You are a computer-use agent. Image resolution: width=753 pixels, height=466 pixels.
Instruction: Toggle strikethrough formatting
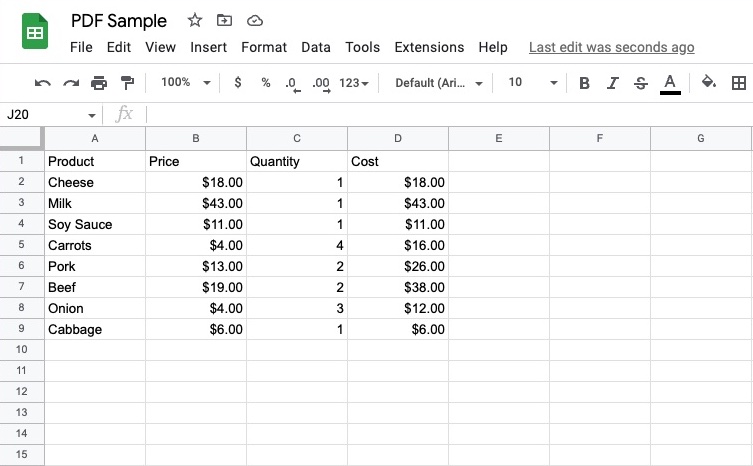641,83
